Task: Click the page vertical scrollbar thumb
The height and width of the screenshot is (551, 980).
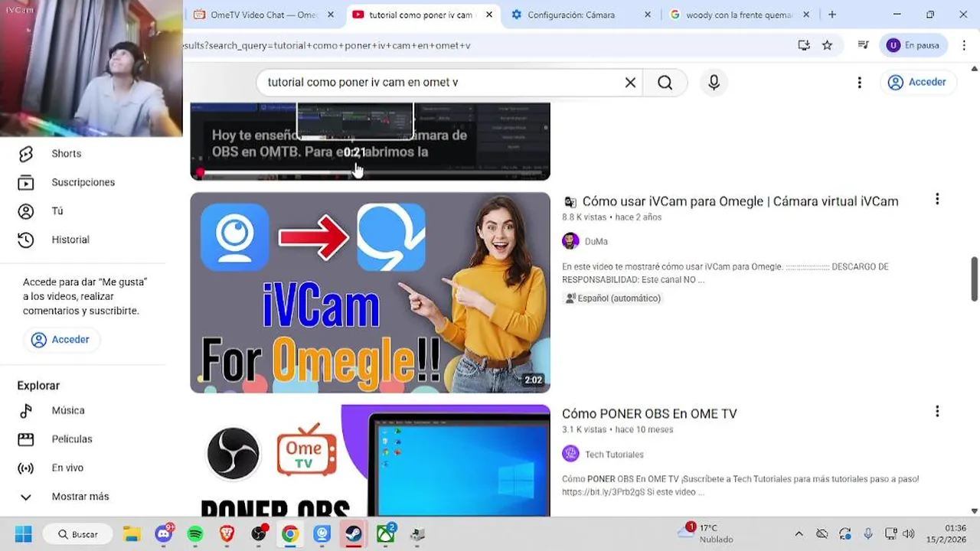Action: 975,279
